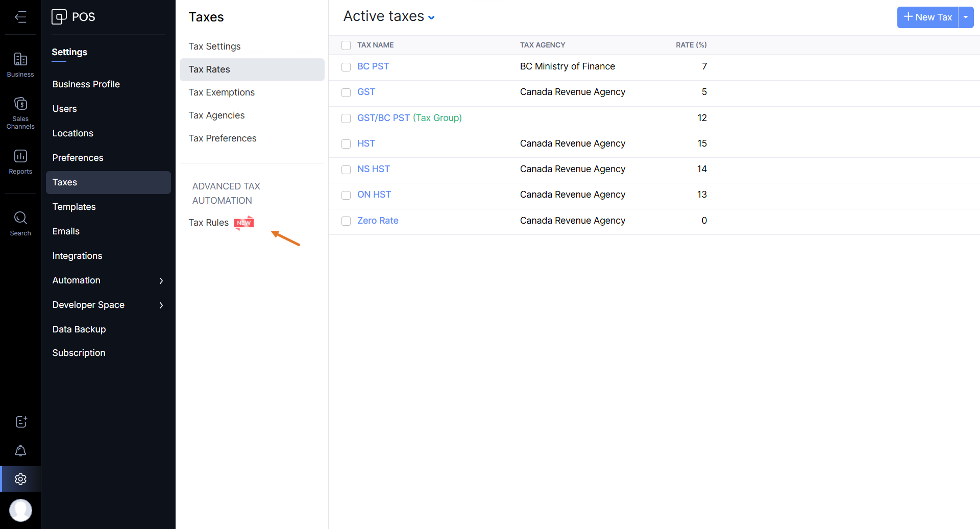Click the New Tax button
Image resolution: width=980 pixels, height=529 pixels.
[927, 17]
